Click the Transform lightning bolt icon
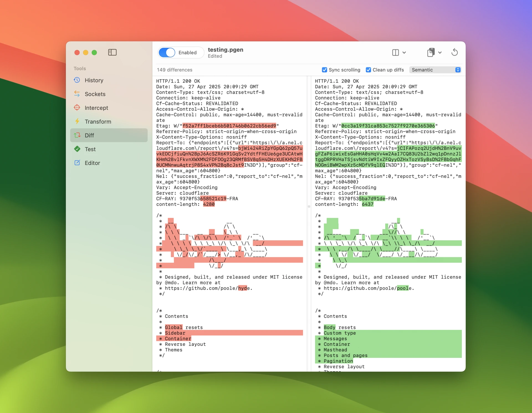This screenshot has width=532, height=413. [77, 121]
